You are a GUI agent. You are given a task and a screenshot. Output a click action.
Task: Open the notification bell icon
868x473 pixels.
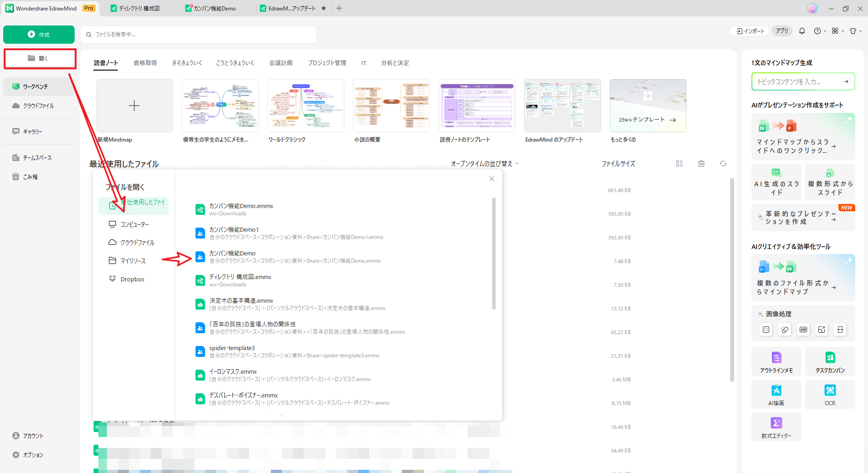click(x=802, y=31)
